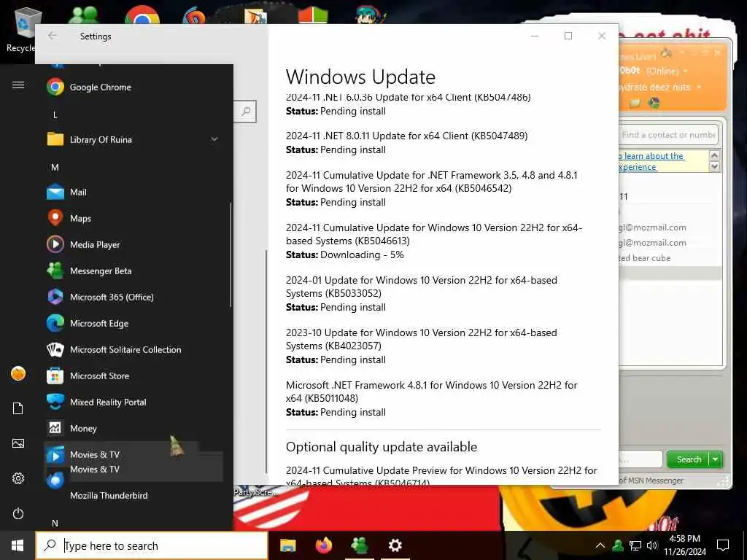Viewport: 747px width, 560px height.
Task: Select the KB5047489 .NET 8.0.11 update entry
Action: tap(407, 142)
